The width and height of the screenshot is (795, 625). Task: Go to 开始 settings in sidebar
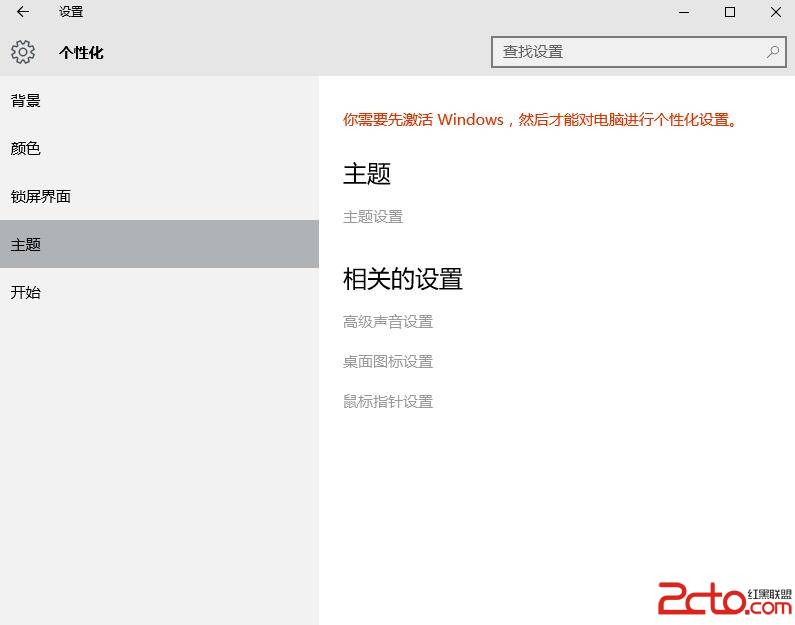[26, 293]
